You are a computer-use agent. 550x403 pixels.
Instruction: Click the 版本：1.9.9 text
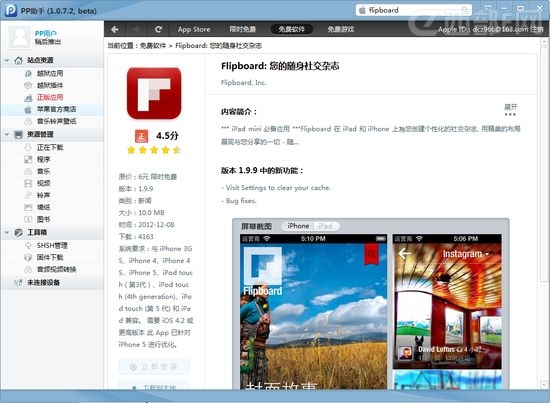point(136,189)
